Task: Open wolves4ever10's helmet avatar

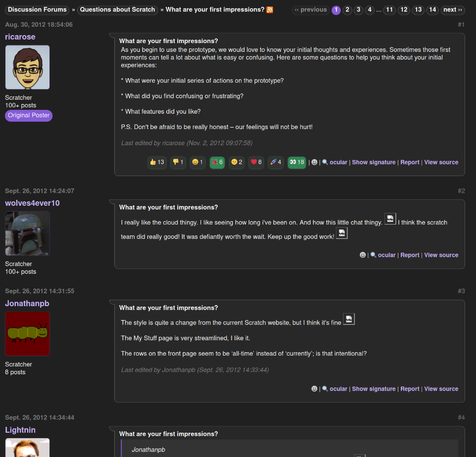Action: pos(27,233)
